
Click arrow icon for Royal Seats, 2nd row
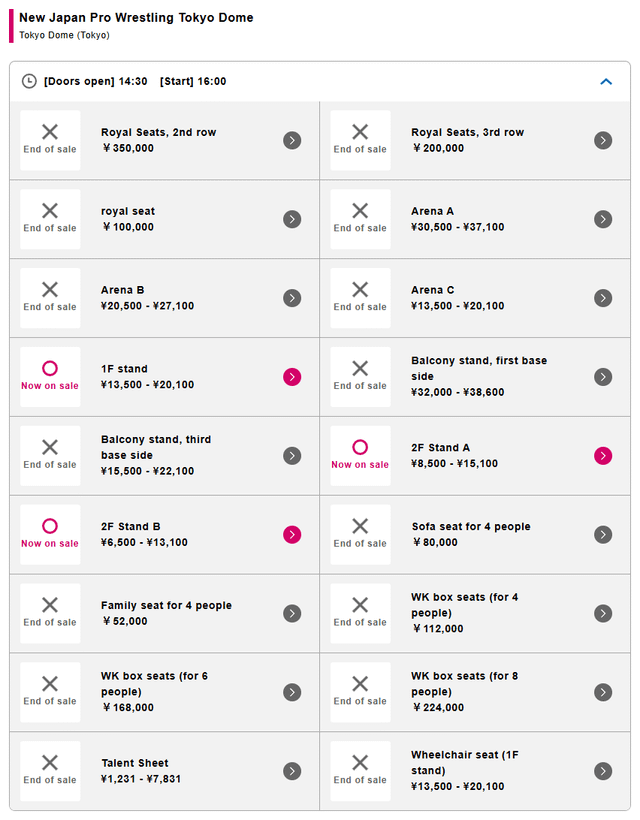tap(292, 140)
